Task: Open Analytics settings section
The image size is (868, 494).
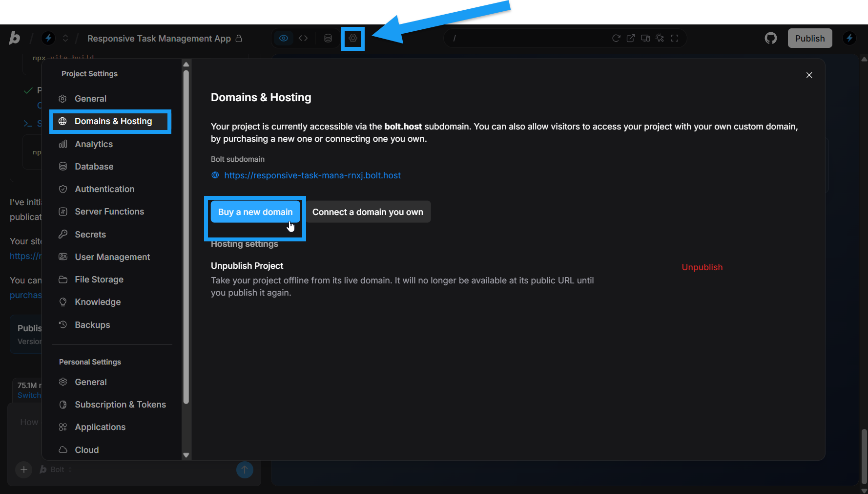Action: (111, 144)
